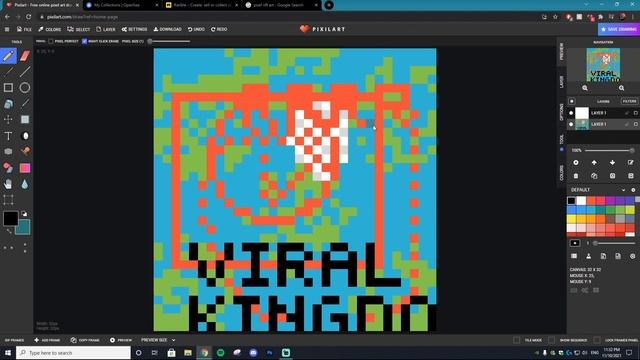This screenshot has width=640, height=360.
Task: Click Filters button in Layers panel
Action: [x=629, y=101]
